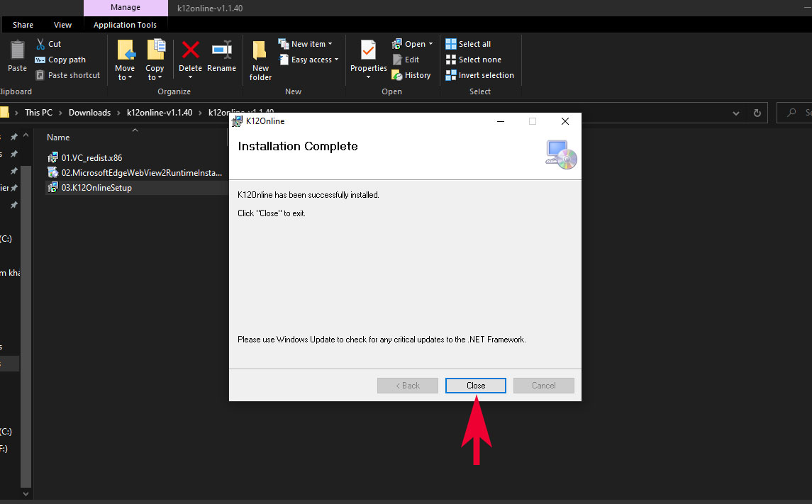The width and height of the screenshot is (812, 504).
Task: Click the address bar refresh button
Action: (x=757, y=113)
